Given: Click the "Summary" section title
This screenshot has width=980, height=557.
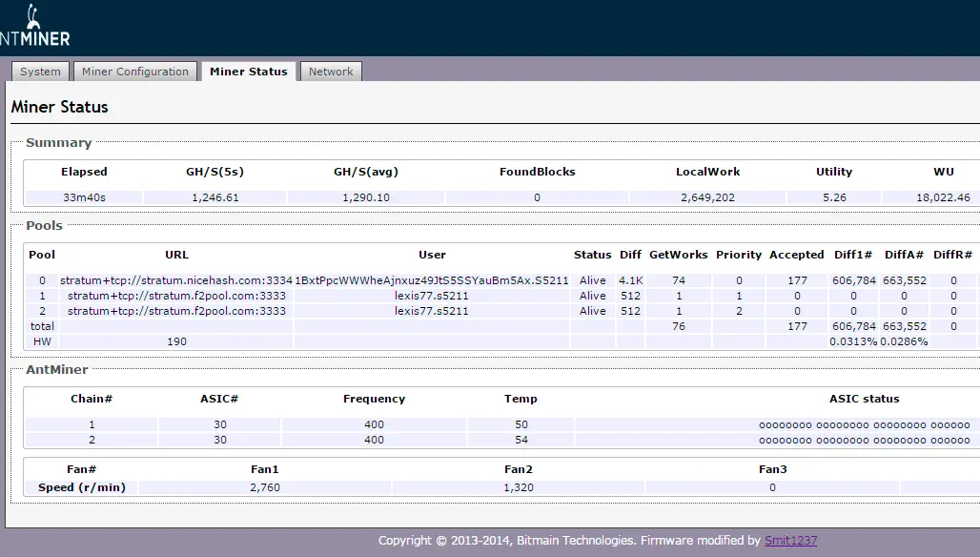Looking at the screenshot, I should point(59,142).
